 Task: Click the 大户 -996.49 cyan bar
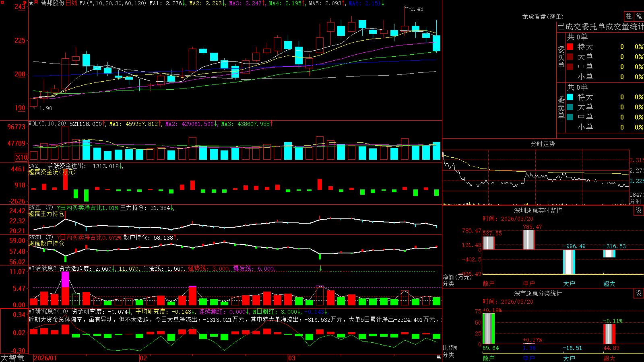click(569, 262)
